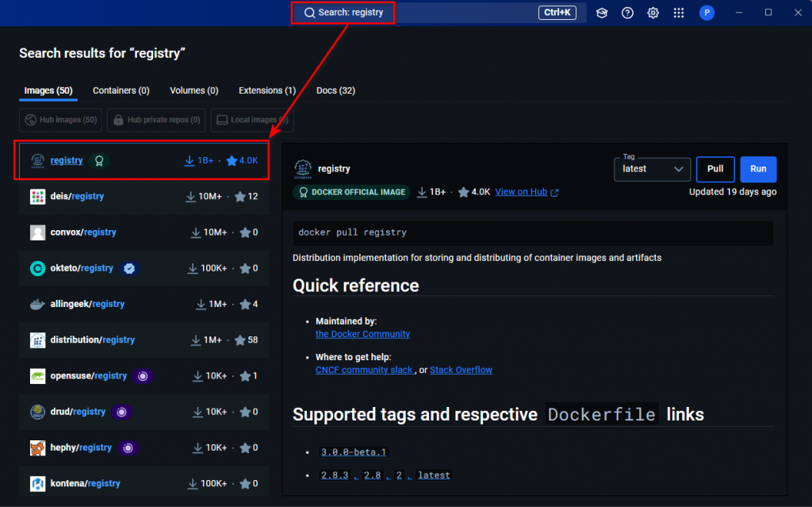Open the View on Hub link

(x=521, y=192)
